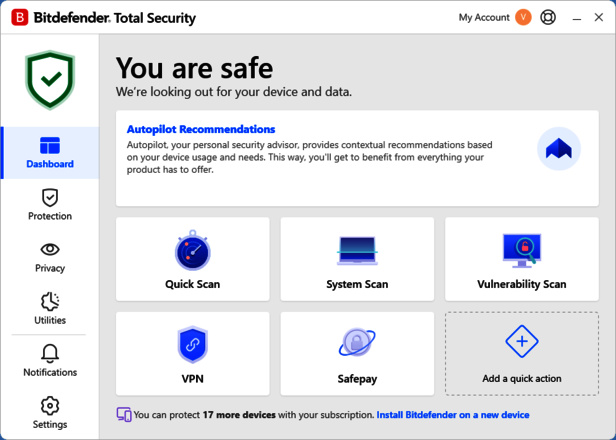
Task: Click the green shield status icon
Action: point(50,81)
